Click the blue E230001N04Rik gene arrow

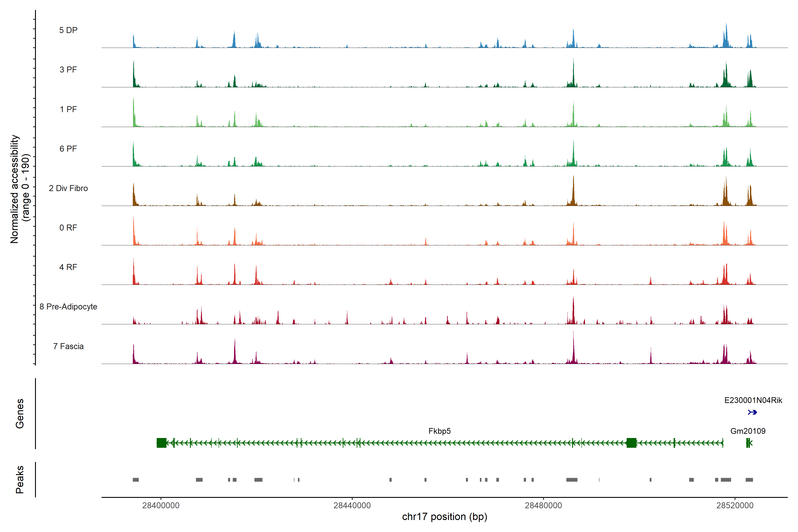click(752, 412)
